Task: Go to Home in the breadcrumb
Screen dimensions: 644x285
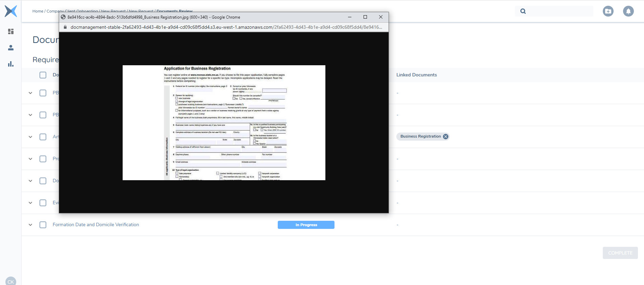Action: 38,11
